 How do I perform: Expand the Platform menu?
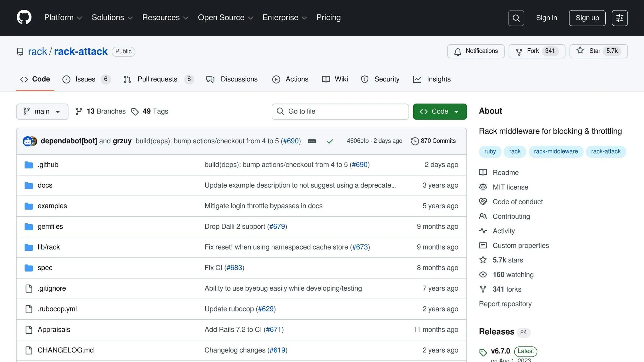tap(63, 18)
